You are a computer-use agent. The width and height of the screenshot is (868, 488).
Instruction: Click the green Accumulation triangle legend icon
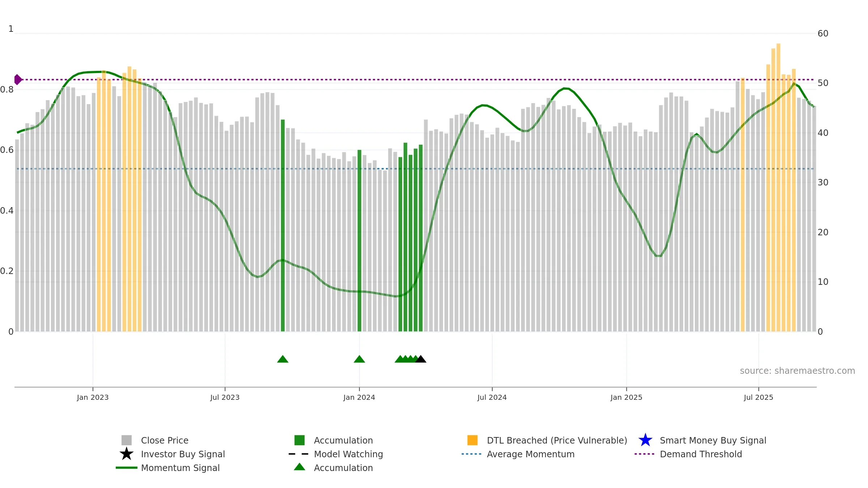click(x=299, y=467)
